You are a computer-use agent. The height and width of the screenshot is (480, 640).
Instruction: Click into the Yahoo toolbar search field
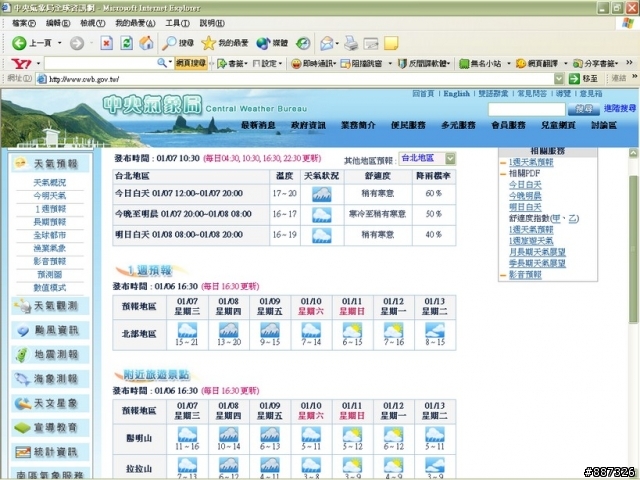coord(100,63)
